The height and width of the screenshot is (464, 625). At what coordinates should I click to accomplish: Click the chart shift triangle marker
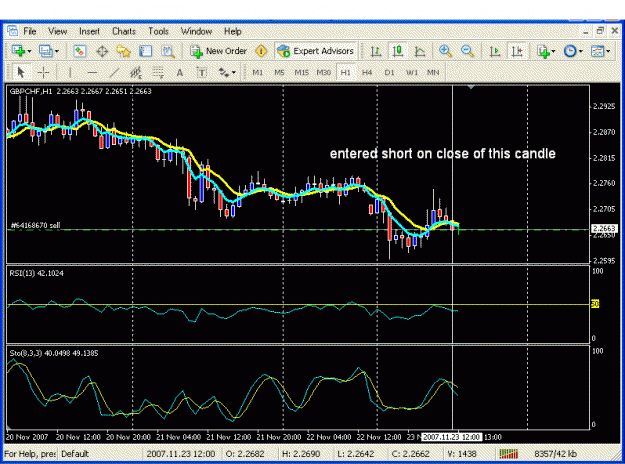tap(471, 87)
